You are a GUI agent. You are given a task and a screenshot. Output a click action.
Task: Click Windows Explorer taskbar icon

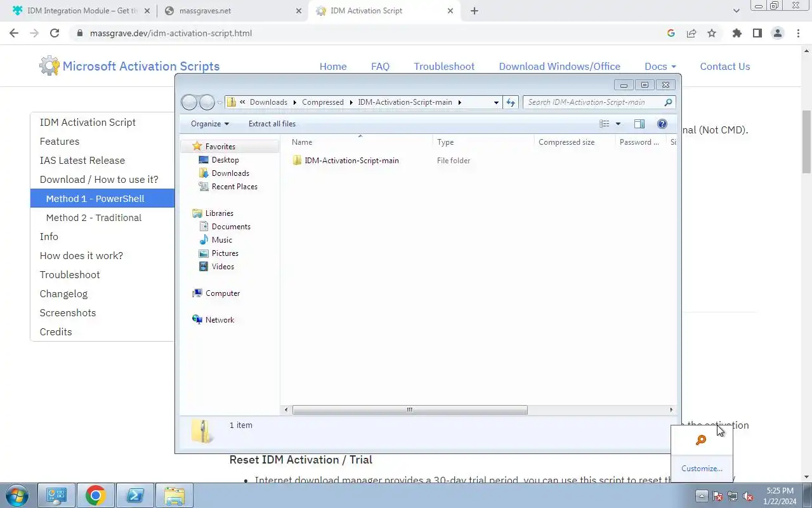pos(174,495)
